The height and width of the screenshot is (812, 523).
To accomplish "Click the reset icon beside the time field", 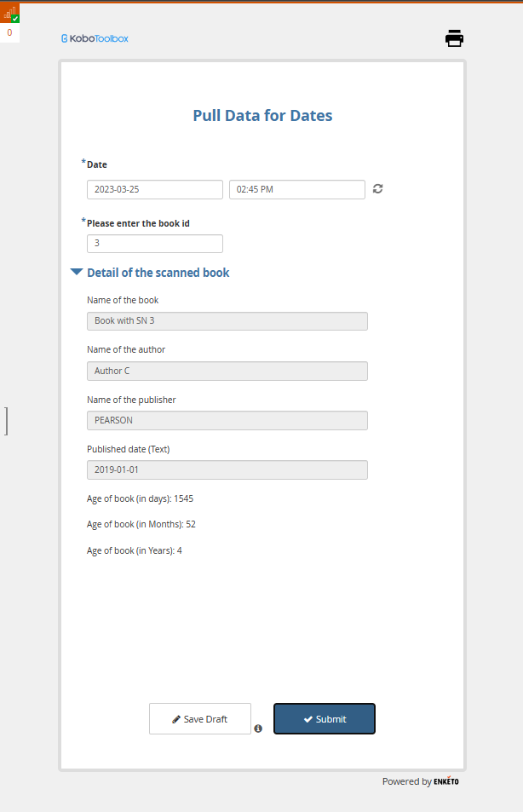I will pyautogui.click(x=377, y=189).
